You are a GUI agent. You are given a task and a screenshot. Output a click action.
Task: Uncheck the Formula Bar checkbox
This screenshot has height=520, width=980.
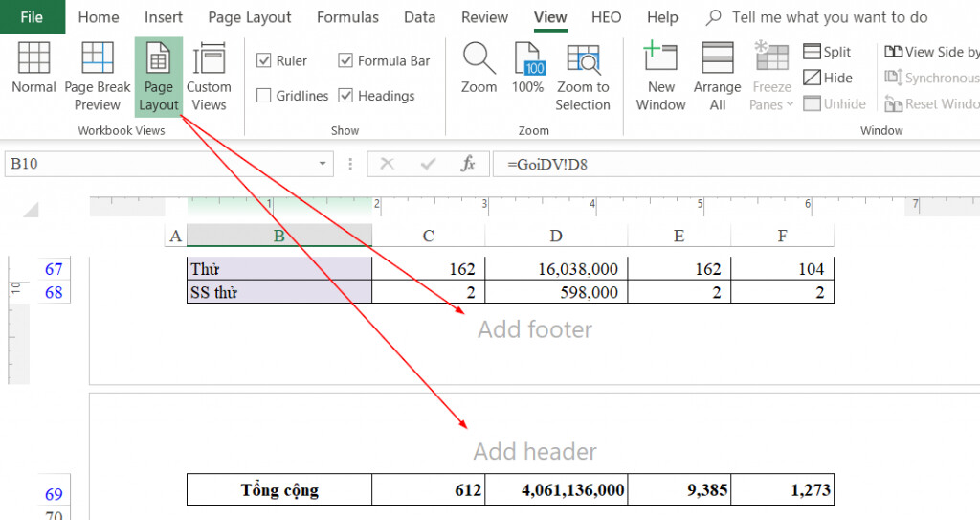coord(345,60)
